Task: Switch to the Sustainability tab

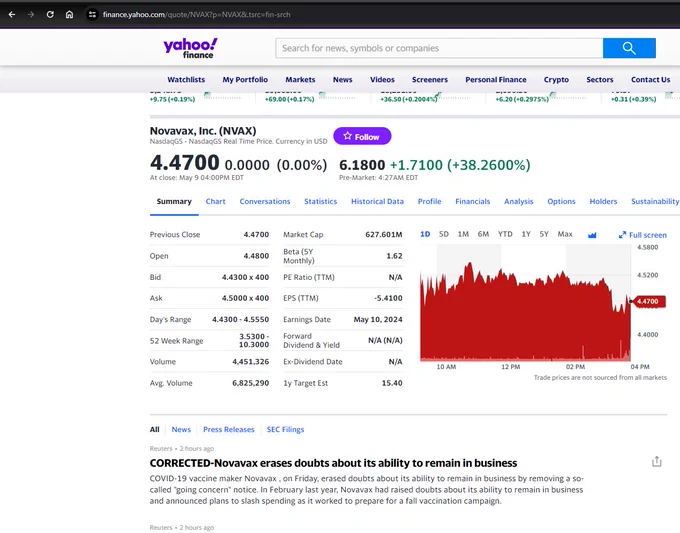Action: pyautogui.click(x=655, y=201)
